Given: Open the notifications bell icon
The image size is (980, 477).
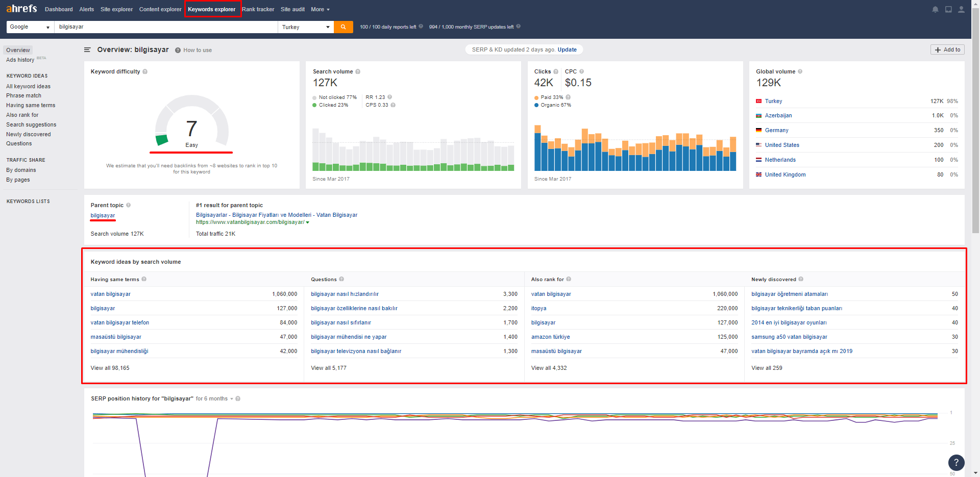Looking at the screenshot, I should point(935,10).
